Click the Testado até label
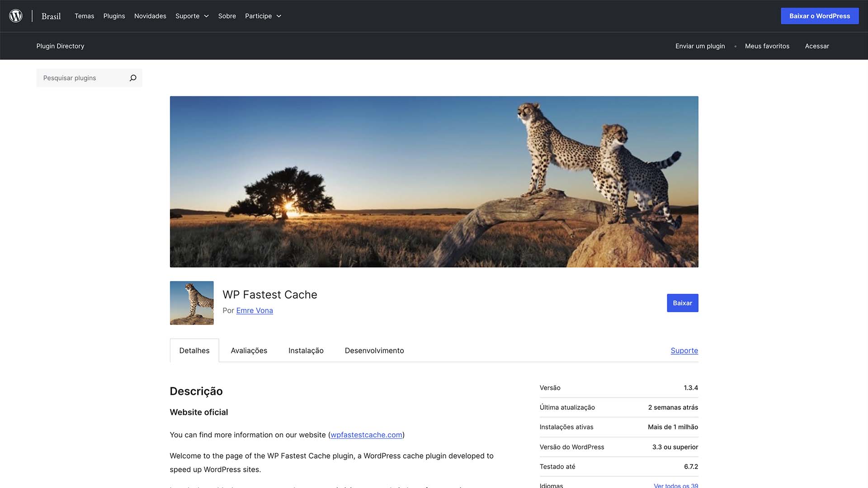This screenshot has height=488, width=868. point(557,466)
